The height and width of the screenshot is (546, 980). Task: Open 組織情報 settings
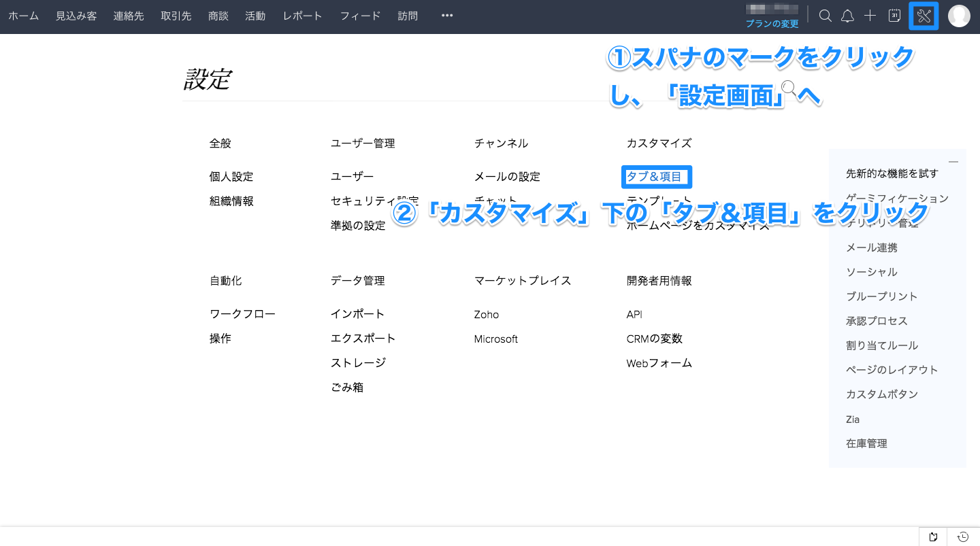(231, 201)
